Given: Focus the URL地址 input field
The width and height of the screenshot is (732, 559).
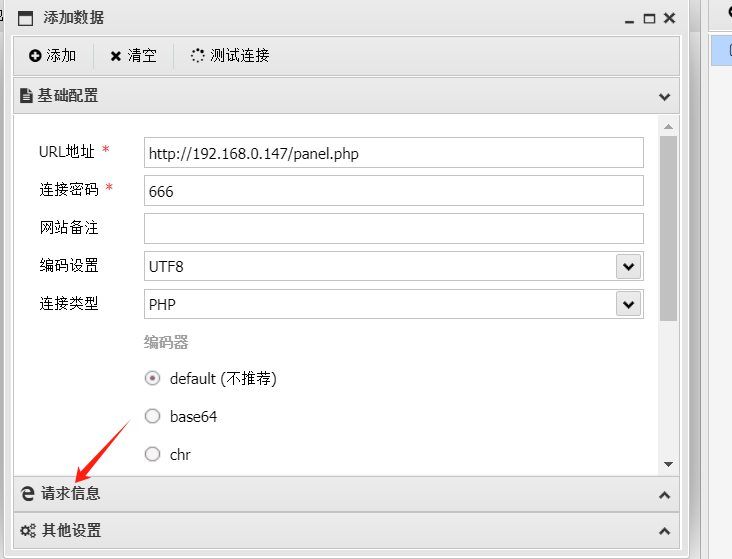Looking at the screenshot, I should coord(394,153).
